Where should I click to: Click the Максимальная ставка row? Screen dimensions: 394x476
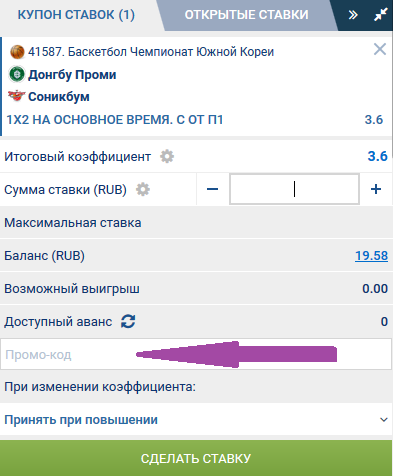pos(196,222)
